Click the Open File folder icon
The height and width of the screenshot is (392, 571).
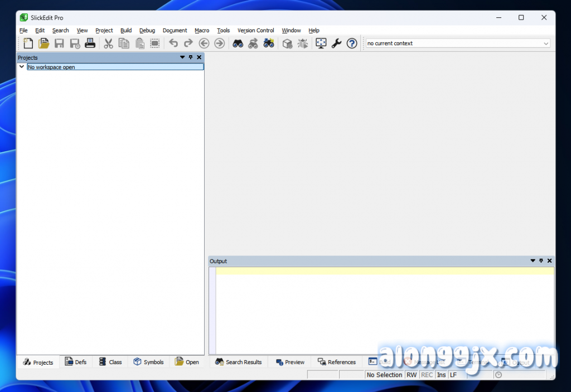pyautogui.click(x=43, y=43)
